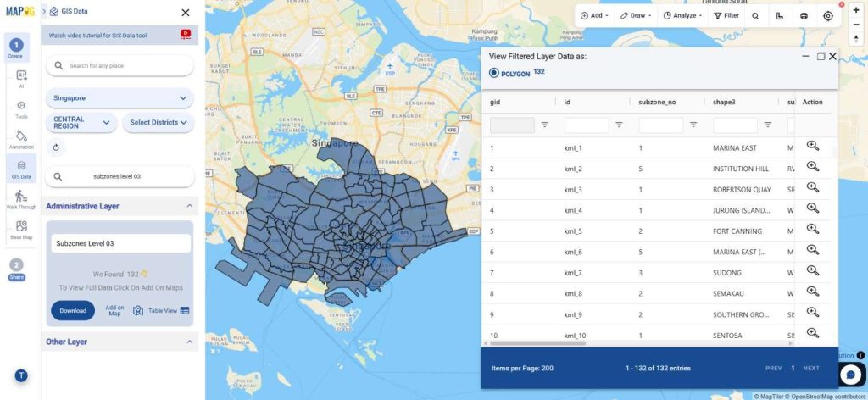Select the POLYGON radio button
This screenshot has width=868, height=400.
[x=494, y=73]
